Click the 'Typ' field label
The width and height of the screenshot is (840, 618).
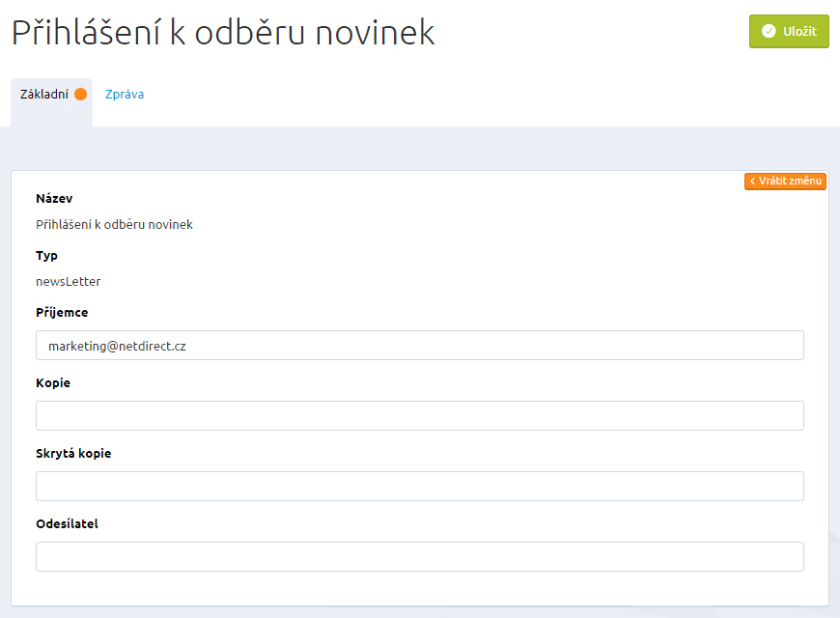46,256
